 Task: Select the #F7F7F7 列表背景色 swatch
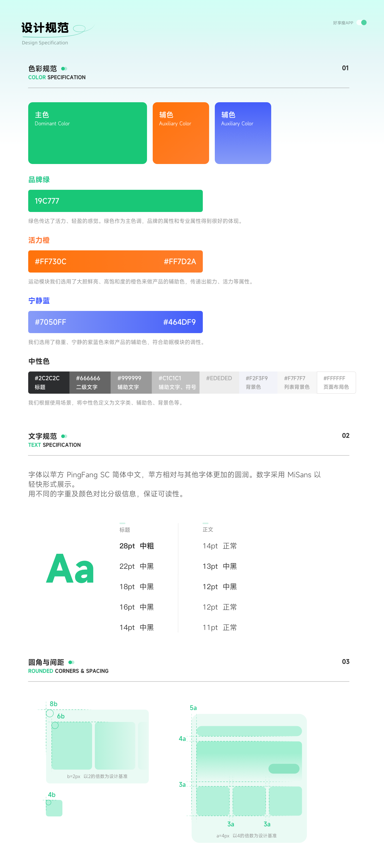point(297,383)
